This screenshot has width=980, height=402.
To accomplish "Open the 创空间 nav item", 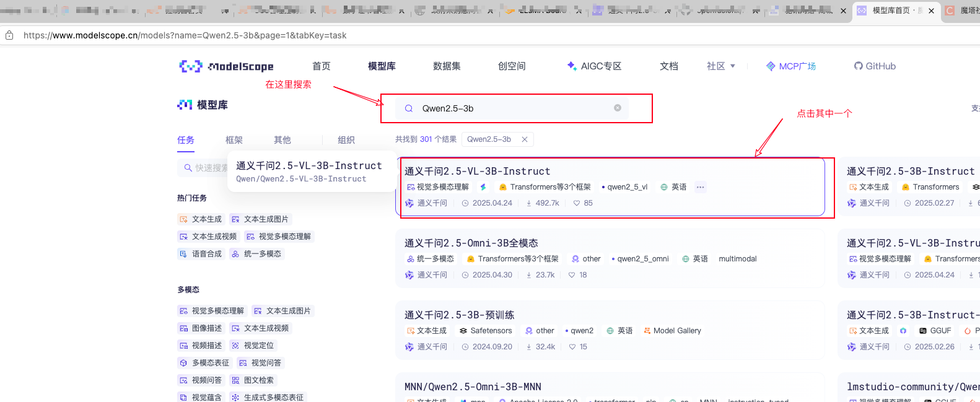I will point(512,66).
